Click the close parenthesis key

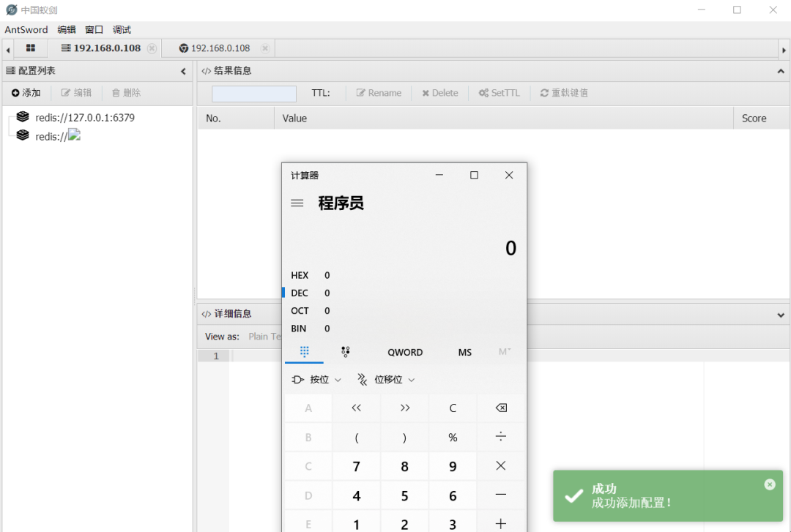[404, 437]
